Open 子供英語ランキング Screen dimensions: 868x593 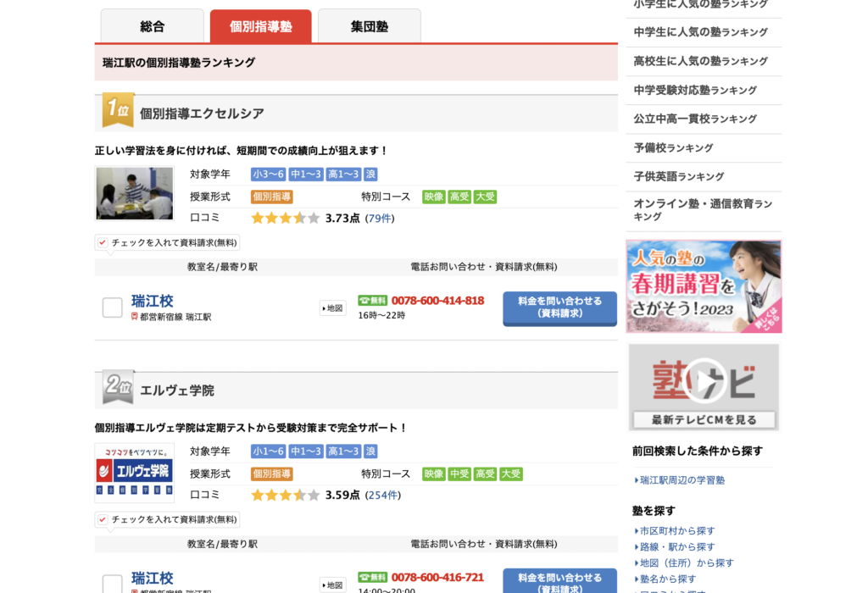tap(679, 176)
